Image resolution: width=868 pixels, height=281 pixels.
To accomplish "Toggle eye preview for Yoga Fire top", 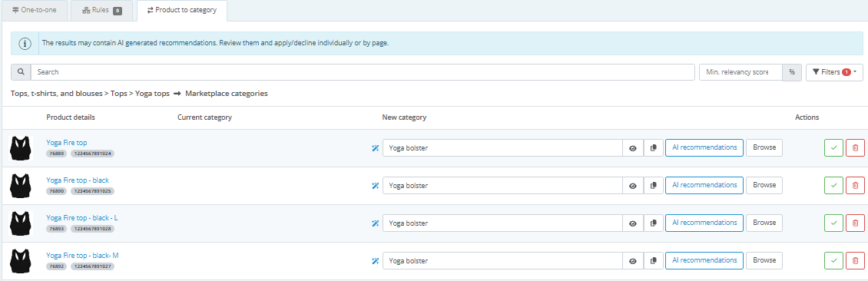I will point(633,147).
